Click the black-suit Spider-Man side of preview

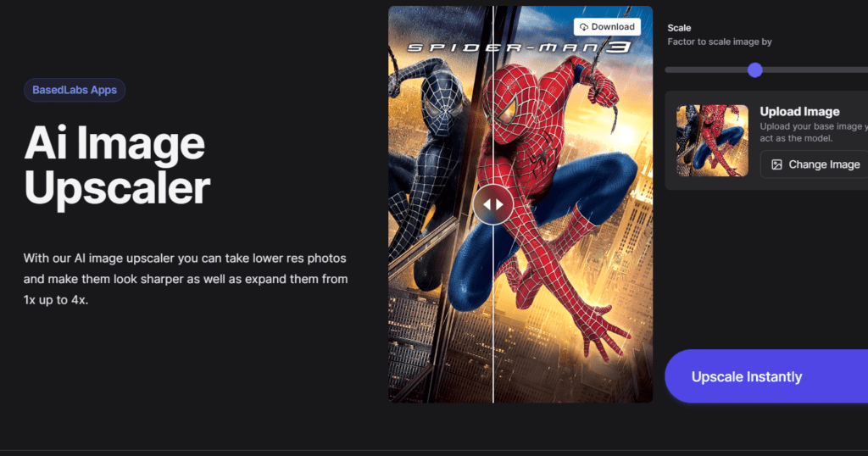(440, 204)
